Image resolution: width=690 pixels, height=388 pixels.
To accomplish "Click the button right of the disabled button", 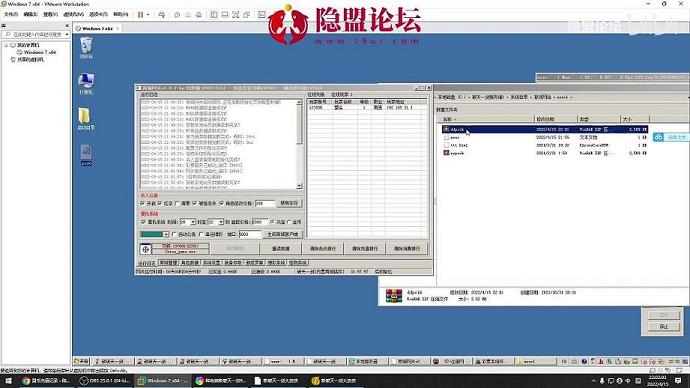I will (280, 249).
